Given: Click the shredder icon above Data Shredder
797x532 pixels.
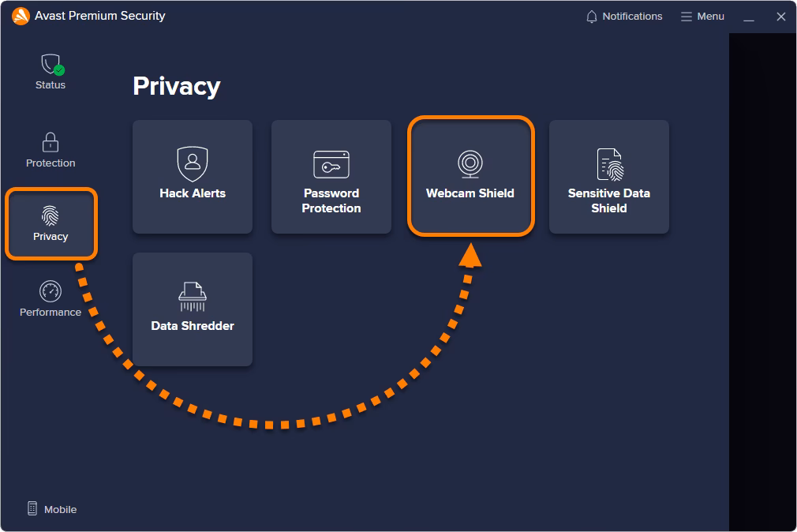Looking at the screenshot, I should tap(193, 297).
